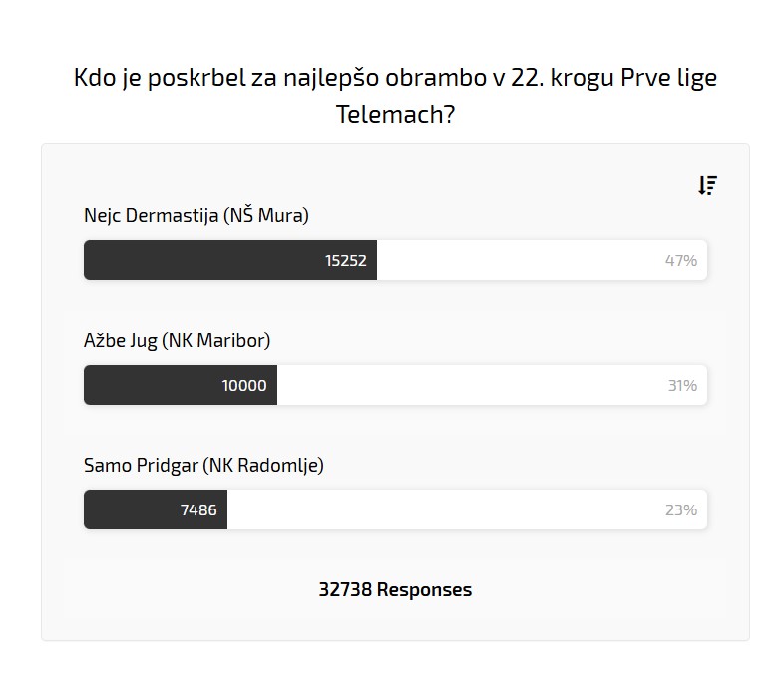The height and width of the screenshot is (678, 784).
Task: Click the 15252 vote count
Action: (x=345, y=261)
